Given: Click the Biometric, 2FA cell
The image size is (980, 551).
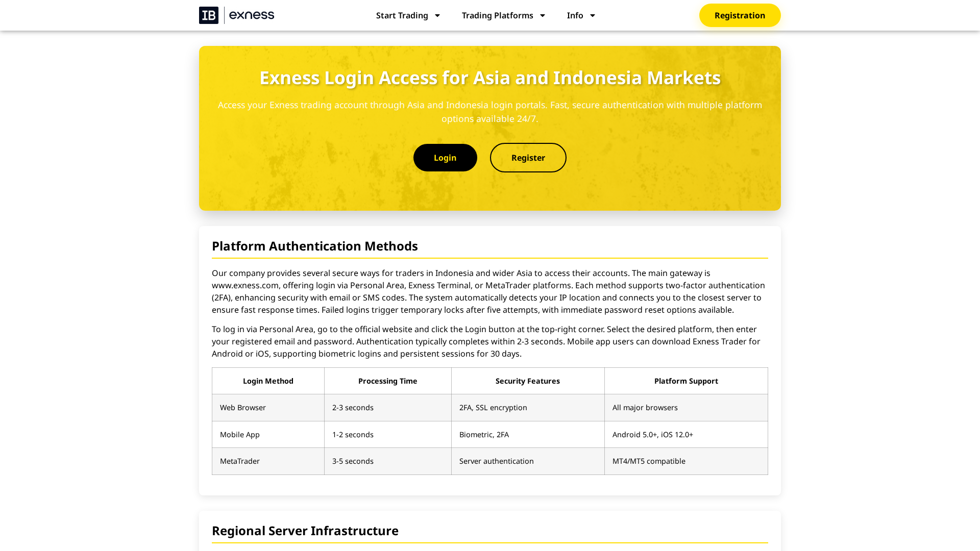Looking at the screenshot, I should pos(528,435).
